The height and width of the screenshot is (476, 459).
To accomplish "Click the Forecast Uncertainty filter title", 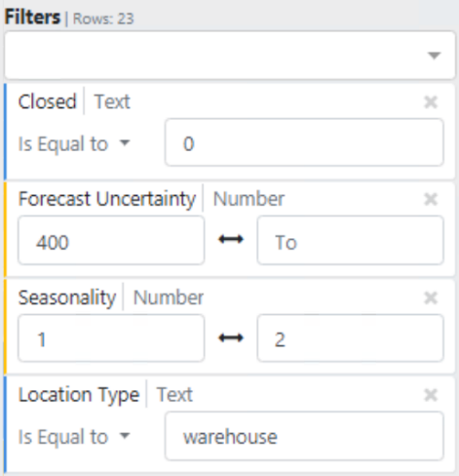I will [107, 199].
